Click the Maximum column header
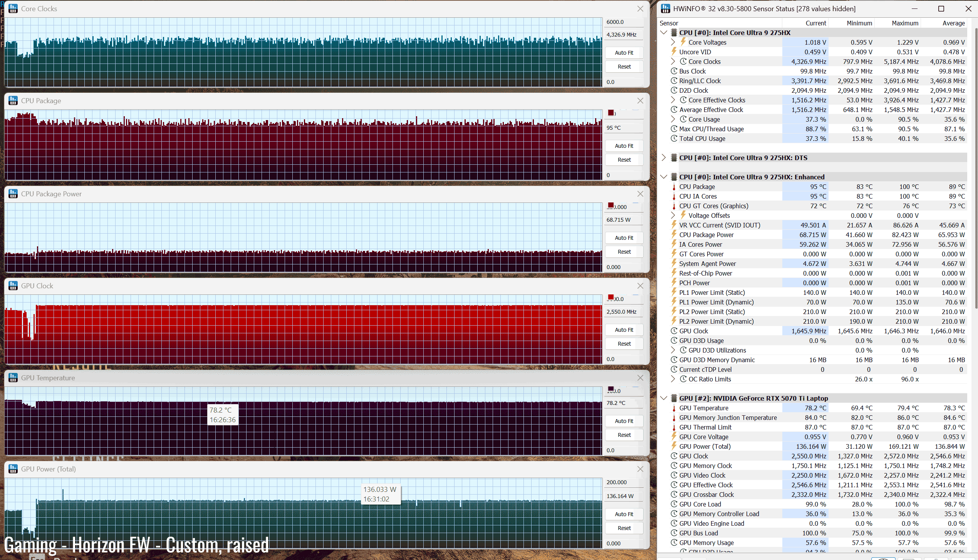Viewport: 978px width, 560px height. pos(904,23)
